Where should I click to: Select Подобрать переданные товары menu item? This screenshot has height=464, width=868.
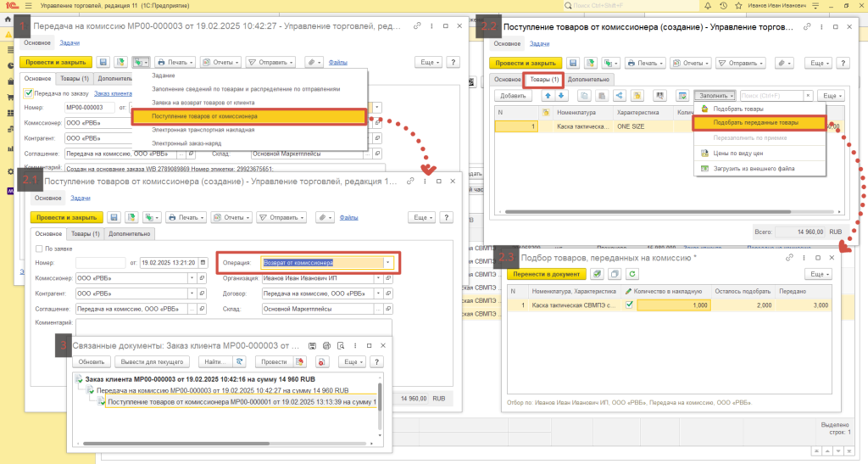click(x=759, y=122)
